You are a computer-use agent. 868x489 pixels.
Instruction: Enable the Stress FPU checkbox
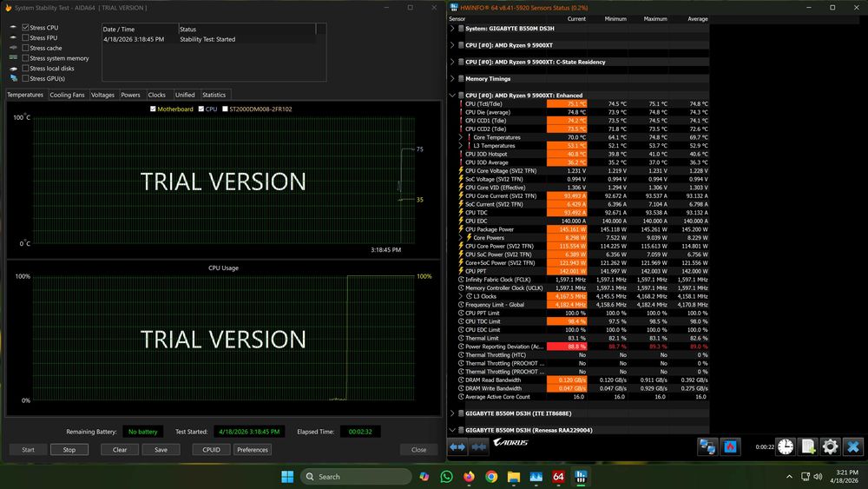(25, 37)
